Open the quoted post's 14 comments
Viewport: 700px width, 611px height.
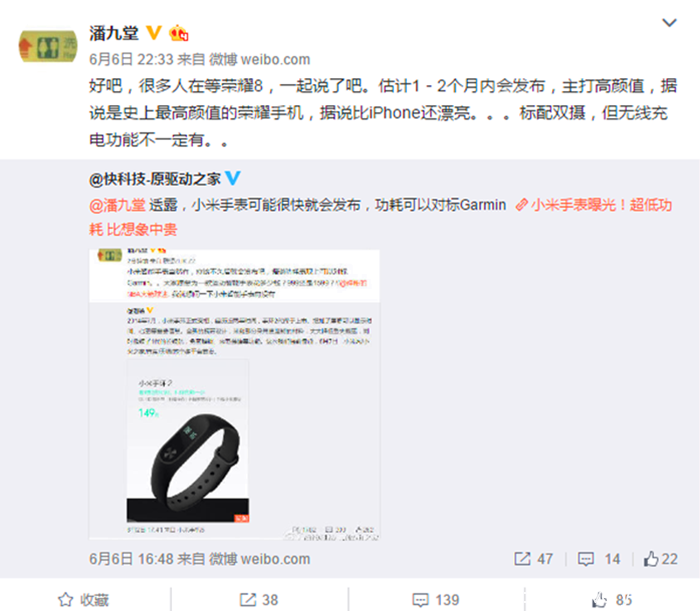click(599, 559)
